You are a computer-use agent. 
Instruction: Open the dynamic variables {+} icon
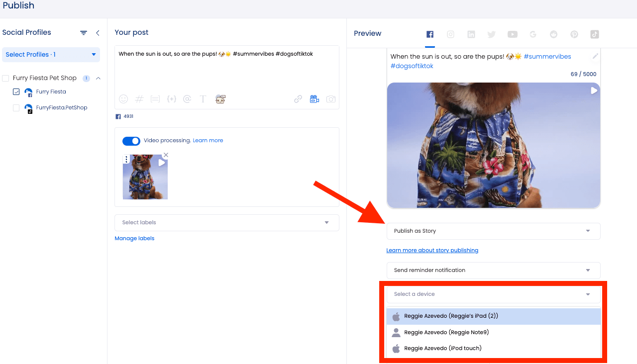[171, 99]
